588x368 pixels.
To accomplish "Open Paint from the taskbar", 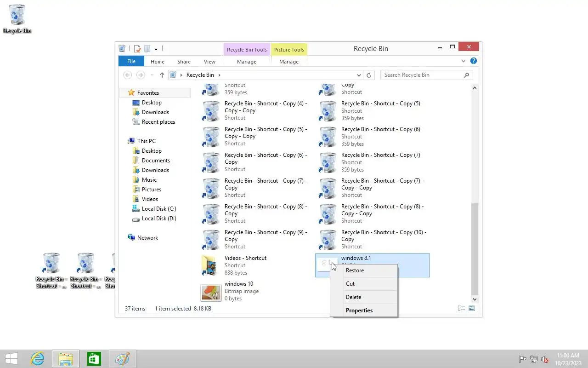I will click(122, 359).
